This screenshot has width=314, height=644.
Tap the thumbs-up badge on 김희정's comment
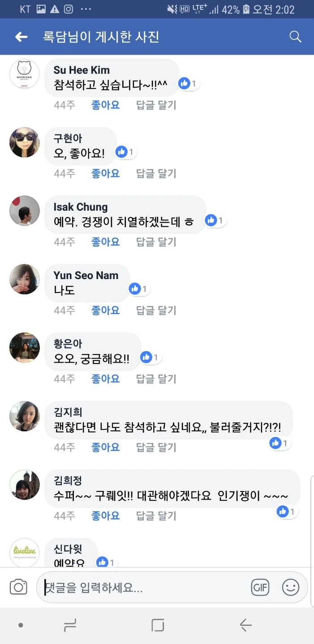tap(282, 512)
